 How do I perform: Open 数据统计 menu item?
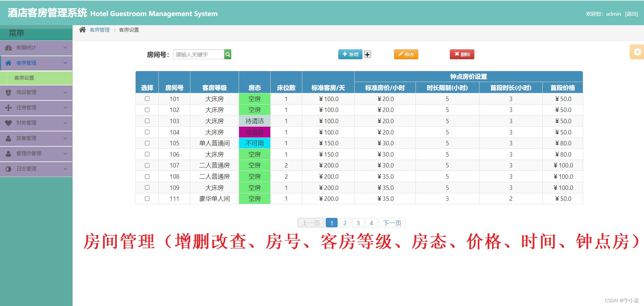pyautogui.click(x=36, y=48)
